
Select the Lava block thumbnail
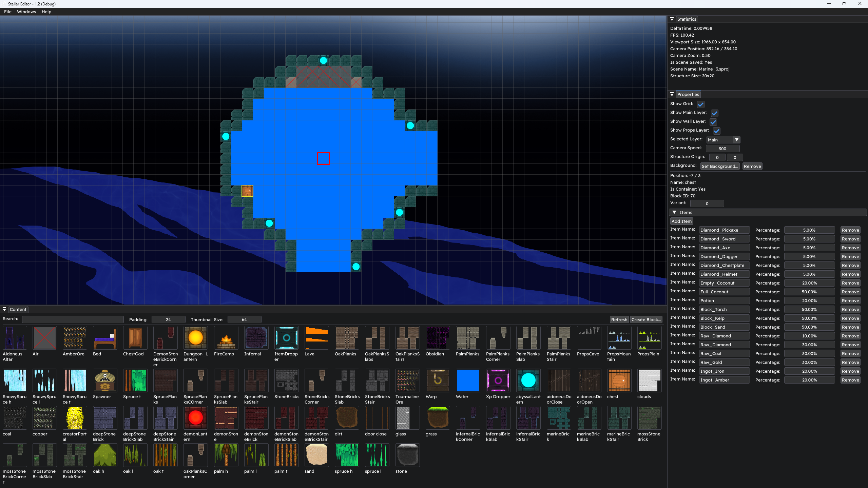click(316, 338)
